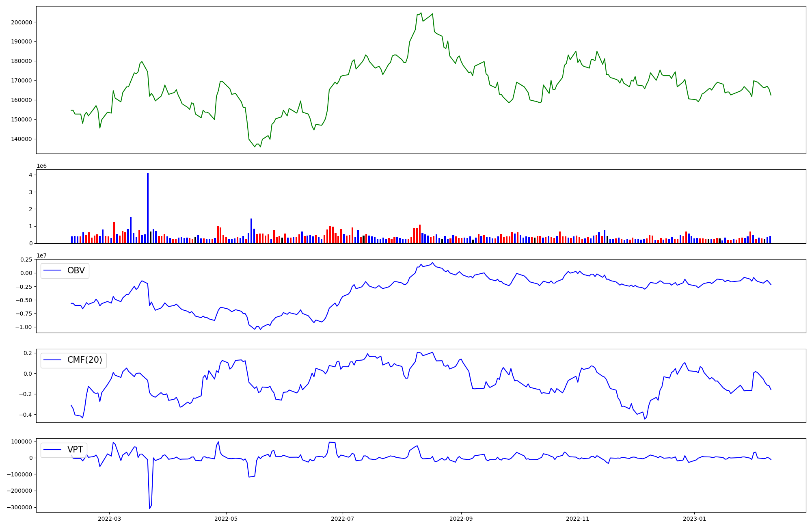
Task: Click the -300000 VPT axis label
Action: click(x=19, y=507)
